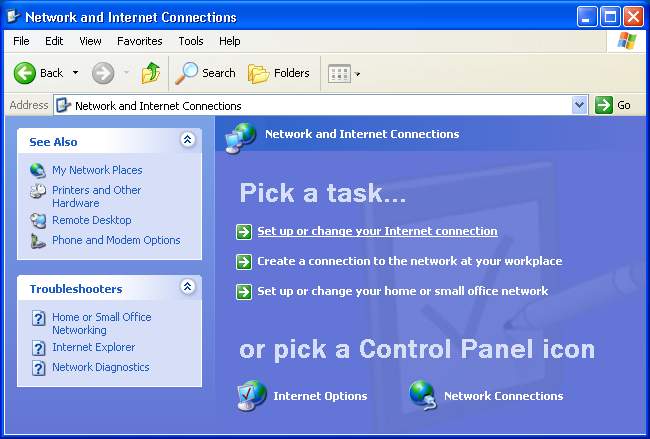This screenshot has width=650, height=439.
Task: Click arrow icon beside Internet connection task
Action: tap(244, 232)
